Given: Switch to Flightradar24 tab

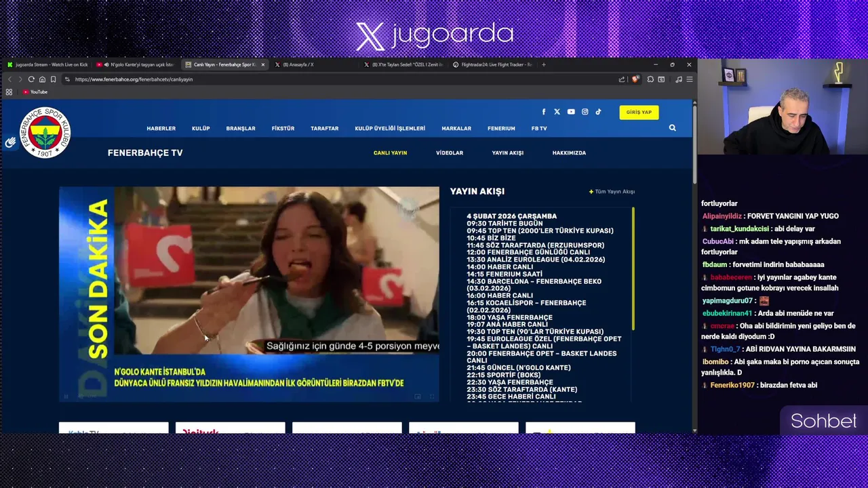Looking at the screenshot, I should point(493,64).
